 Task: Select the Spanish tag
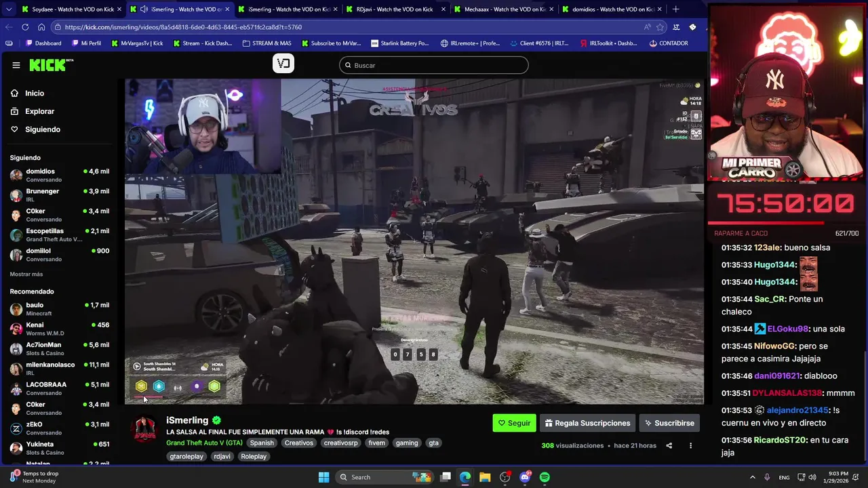coord(262,443)
